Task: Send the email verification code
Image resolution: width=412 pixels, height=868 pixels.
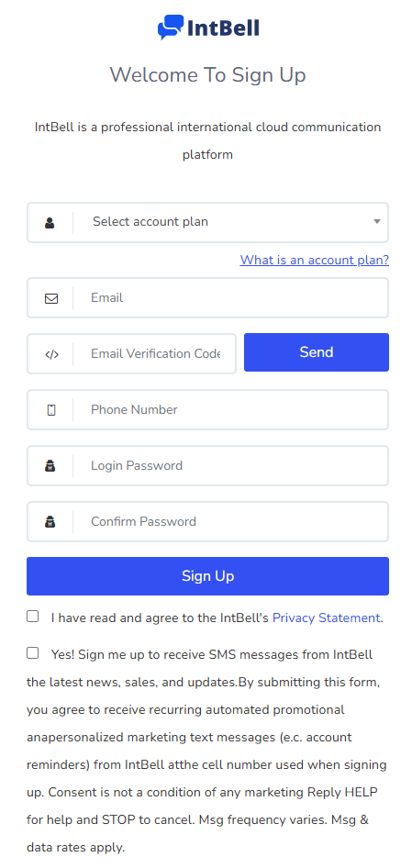Action: [317, 352]
